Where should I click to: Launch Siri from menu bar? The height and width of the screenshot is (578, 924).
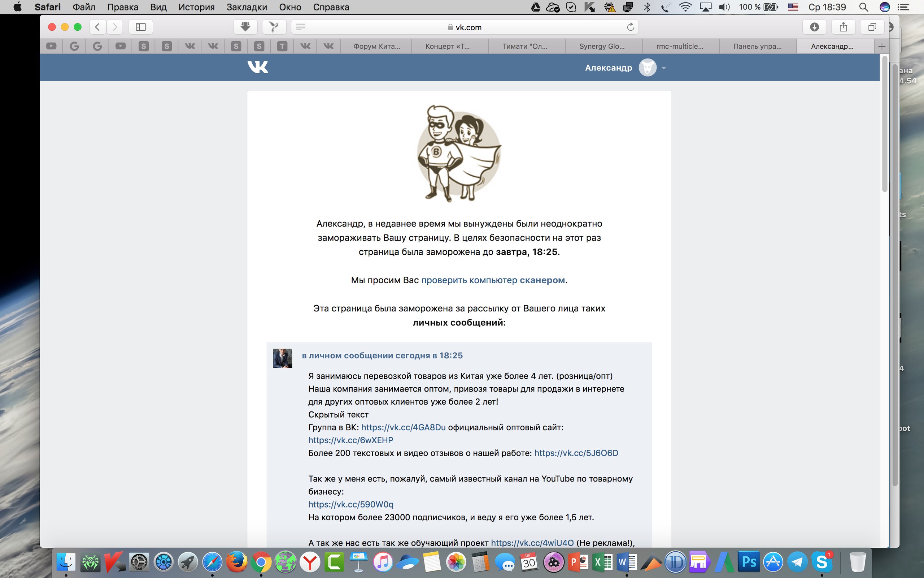coord(885,7)
